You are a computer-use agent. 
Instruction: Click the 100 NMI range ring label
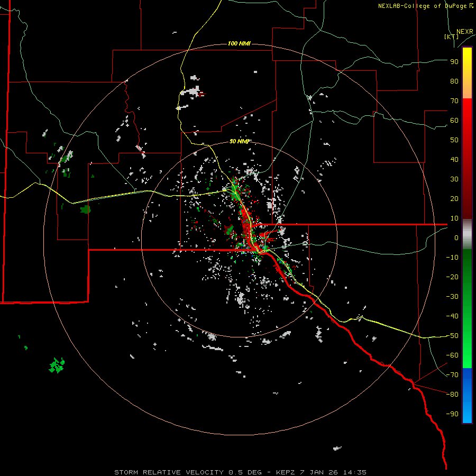(x=239, y=44)
